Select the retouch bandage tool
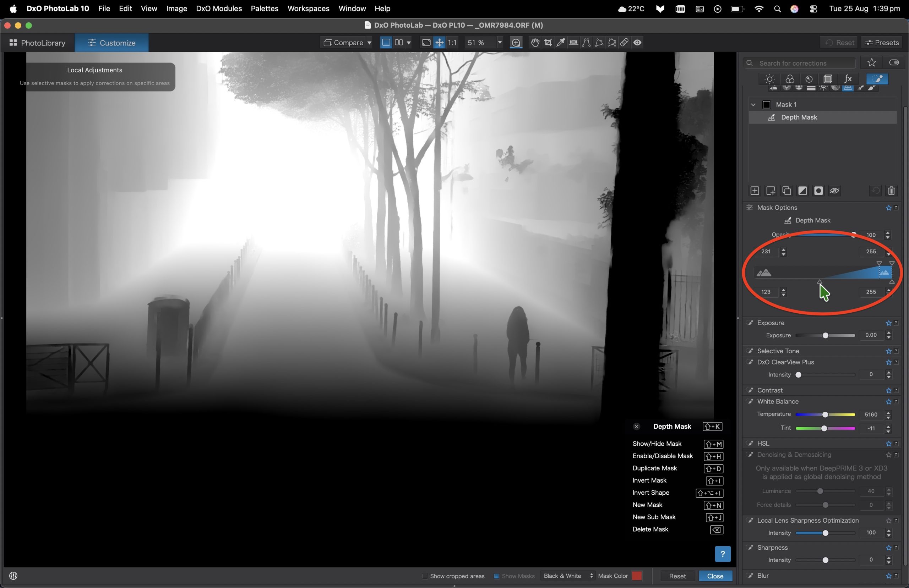 point(625,43)
